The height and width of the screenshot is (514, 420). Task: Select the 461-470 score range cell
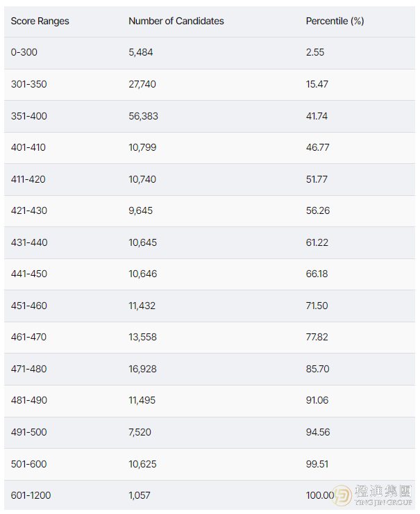coord(29,337)
